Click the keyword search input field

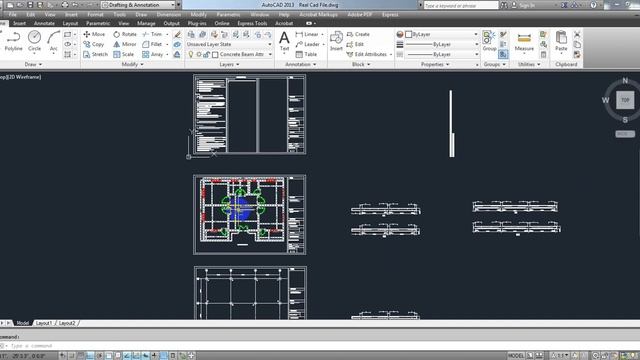pos(460,5)
